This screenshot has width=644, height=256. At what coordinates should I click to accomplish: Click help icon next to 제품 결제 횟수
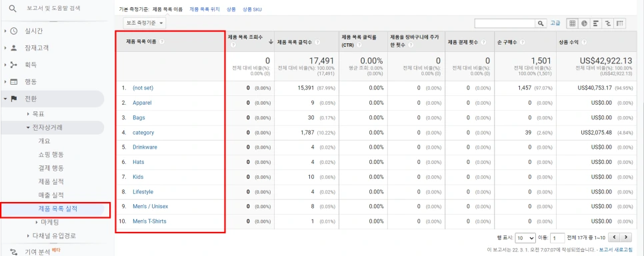pos(483,42)
